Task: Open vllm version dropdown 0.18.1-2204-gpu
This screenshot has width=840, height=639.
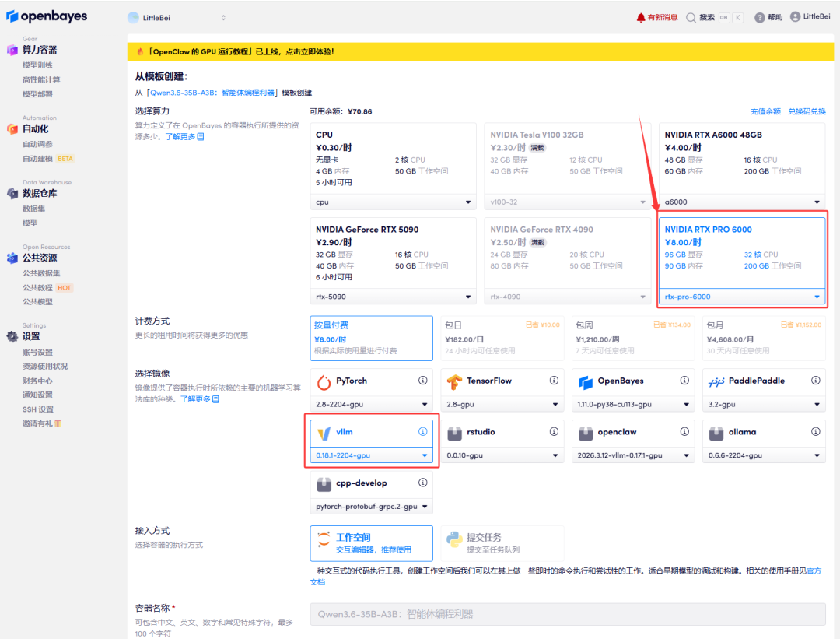Action: pyautogui.click(x=371, y=455)
